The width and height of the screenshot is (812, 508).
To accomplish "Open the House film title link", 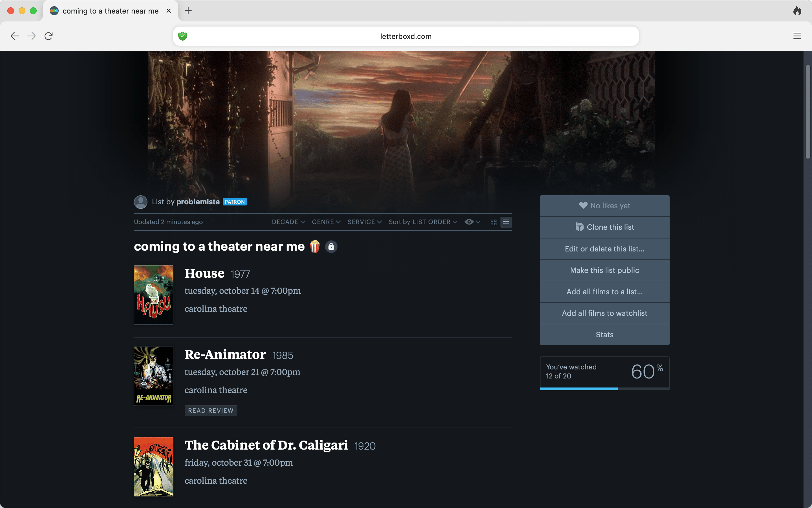I will [x=204, y=273].
